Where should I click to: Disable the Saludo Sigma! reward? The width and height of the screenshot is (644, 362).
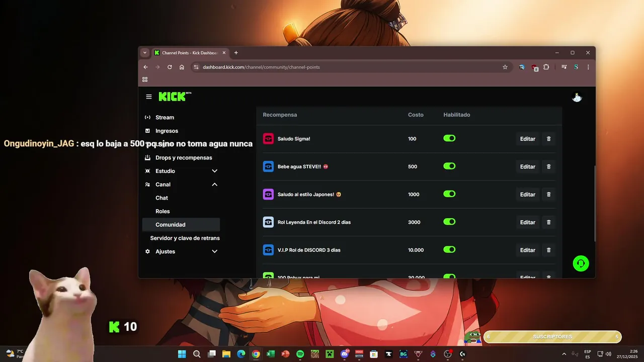pyautogui.click(x=449, y=138)
